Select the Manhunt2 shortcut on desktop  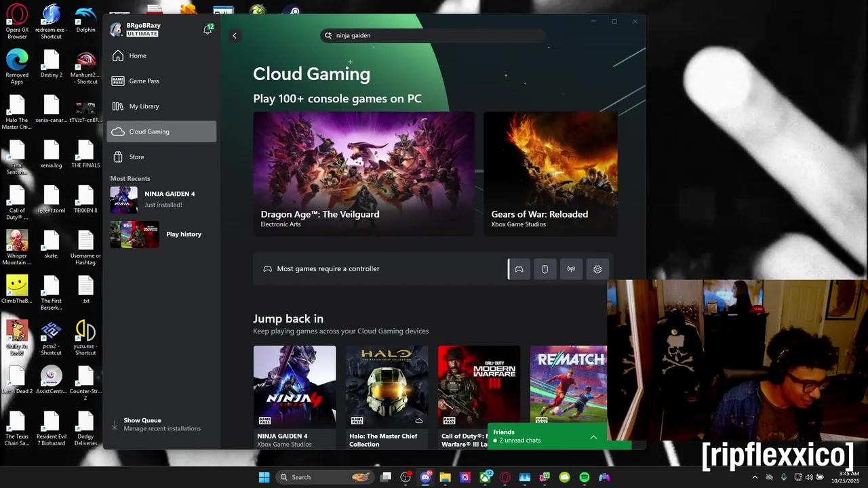pyautogui.click(x=85, y=66)
